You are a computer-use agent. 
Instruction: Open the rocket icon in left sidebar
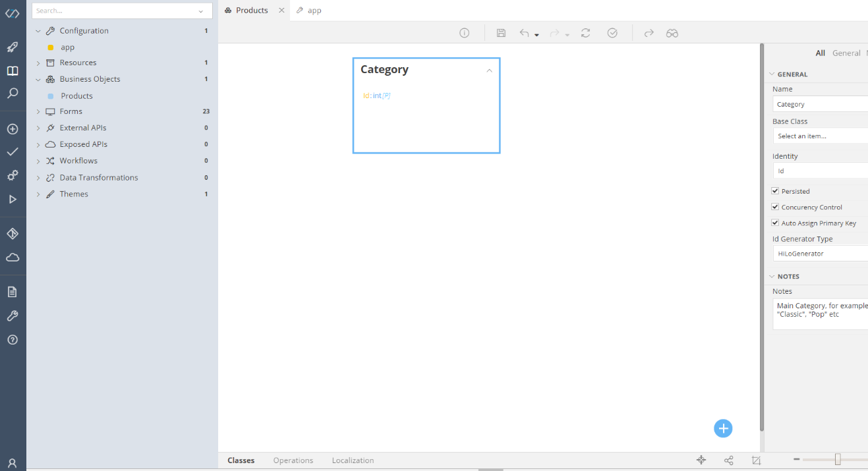pos(13,47)
